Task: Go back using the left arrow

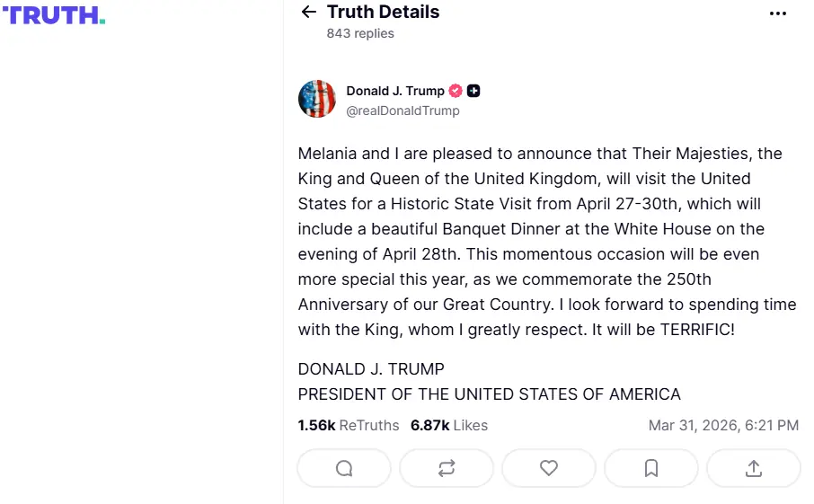Action: [309, 12]
